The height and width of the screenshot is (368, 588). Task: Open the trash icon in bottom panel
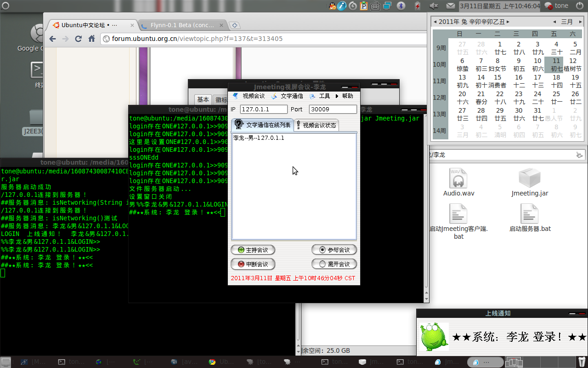click(x=582, y=362)
